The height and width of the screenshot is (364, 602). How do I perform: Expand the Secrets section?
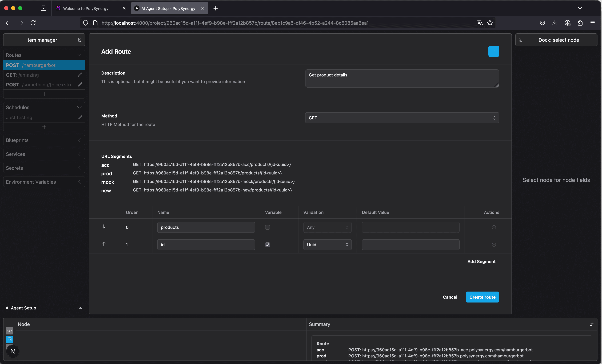click(x=79, y=168)
